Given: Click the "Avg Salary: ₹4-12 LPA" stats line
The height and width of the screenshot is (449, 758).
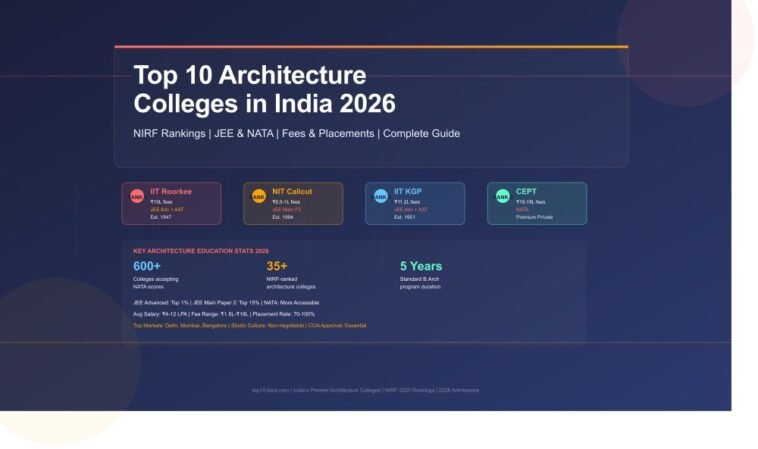Looking at the screenshot, I should [224, 314].
